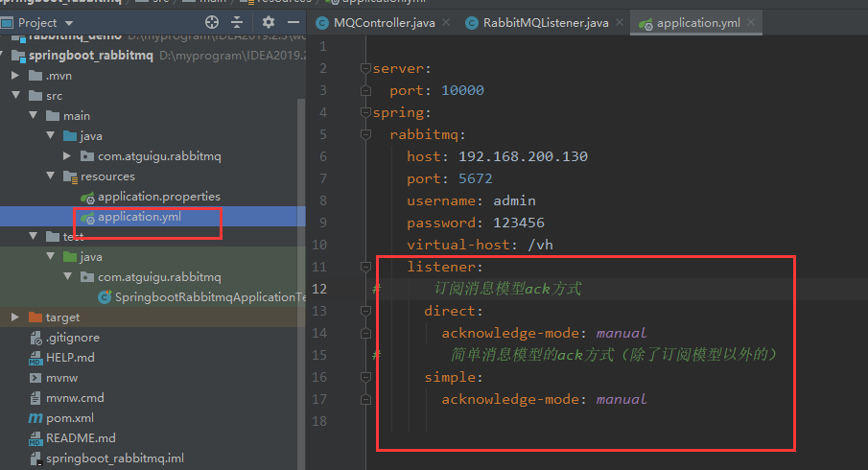Select README.md file

81,438
